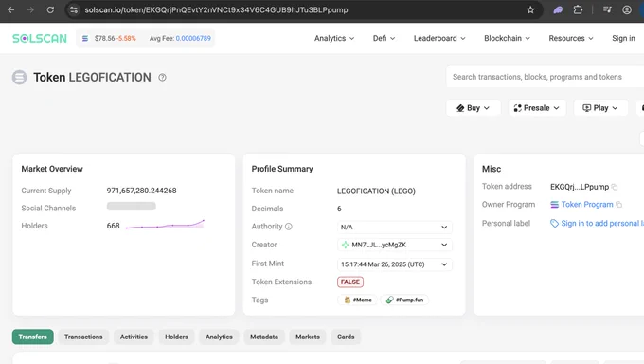Click the Current Supply value 971,657,280.244268

pyautogui.click(x=142, y=191)
